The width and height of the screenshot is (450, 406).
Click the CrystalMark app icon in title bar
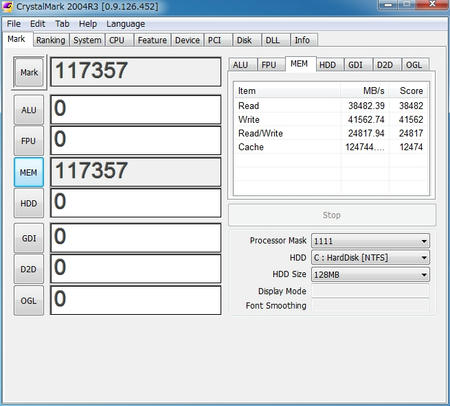pyautogui.click(x=8, y=6)
